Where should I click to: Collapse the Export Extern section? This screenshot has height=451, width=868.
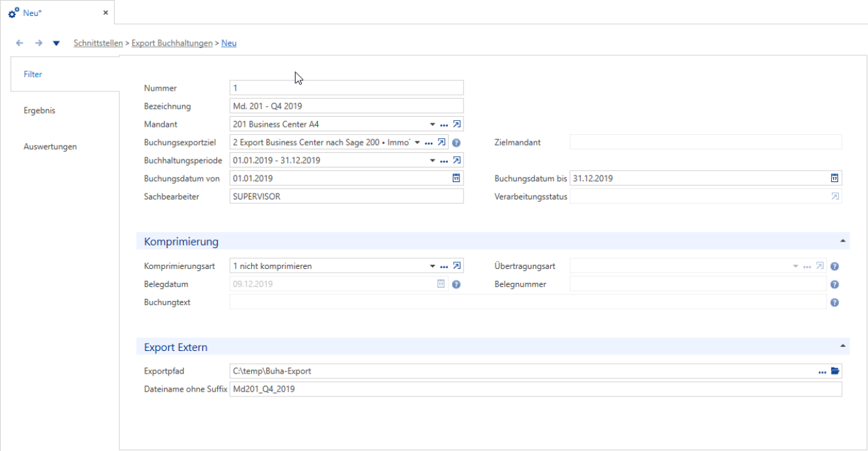[x=842, y=346]
